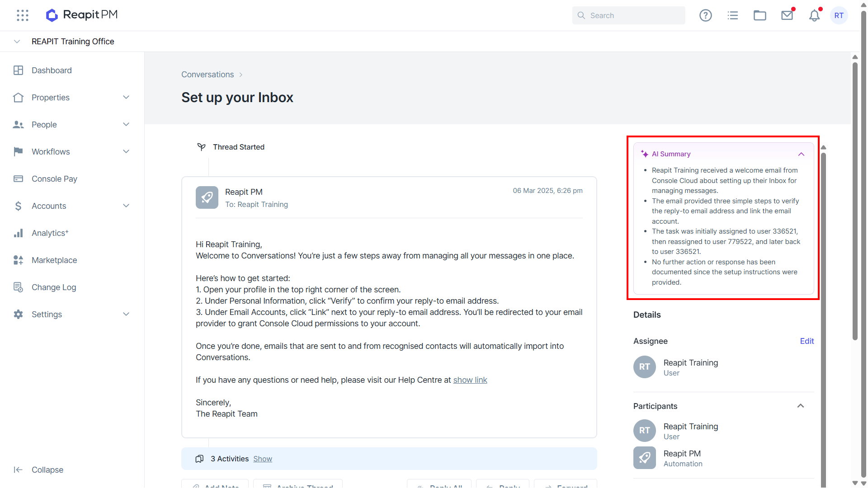Collapse the Participants section

tap(801, 406)
